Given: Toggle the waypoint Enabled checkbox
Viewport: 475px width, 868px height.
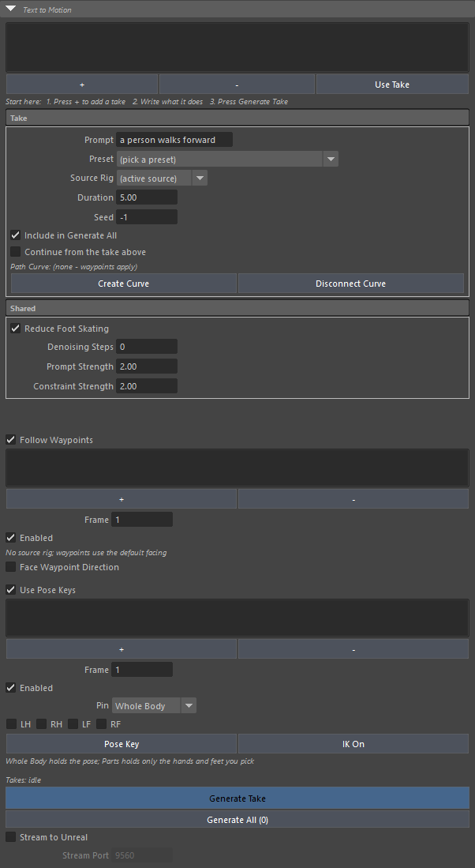Looking at the screenshot, I should [10, 538].
